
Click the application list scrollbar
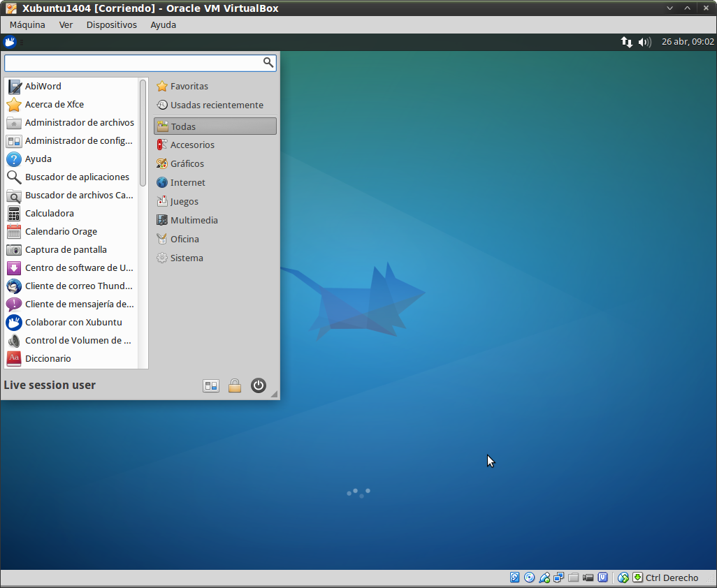pos(143,133)
